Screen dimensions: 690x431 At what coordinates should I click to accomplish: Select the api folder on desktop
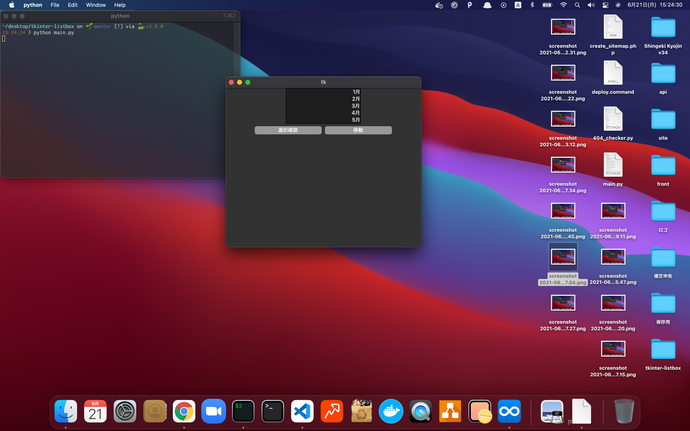(663, 73)
